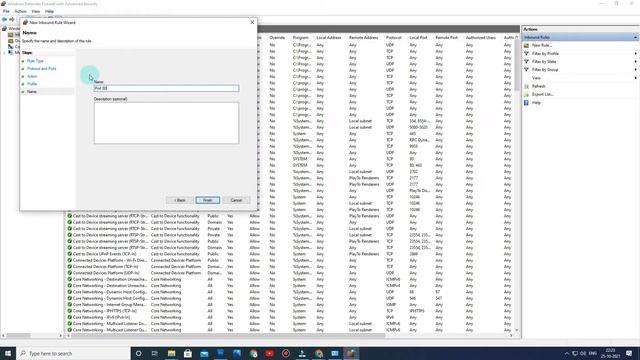Click the Back button in wizard
This screenshot has width=640, height=360.
(x=180, y=200)
